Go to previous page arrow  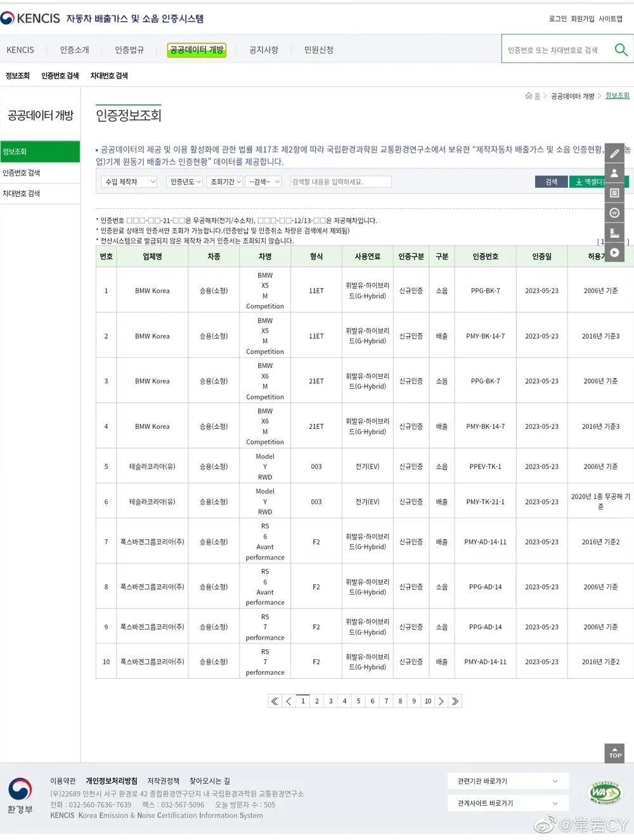(x=288, y=701)
